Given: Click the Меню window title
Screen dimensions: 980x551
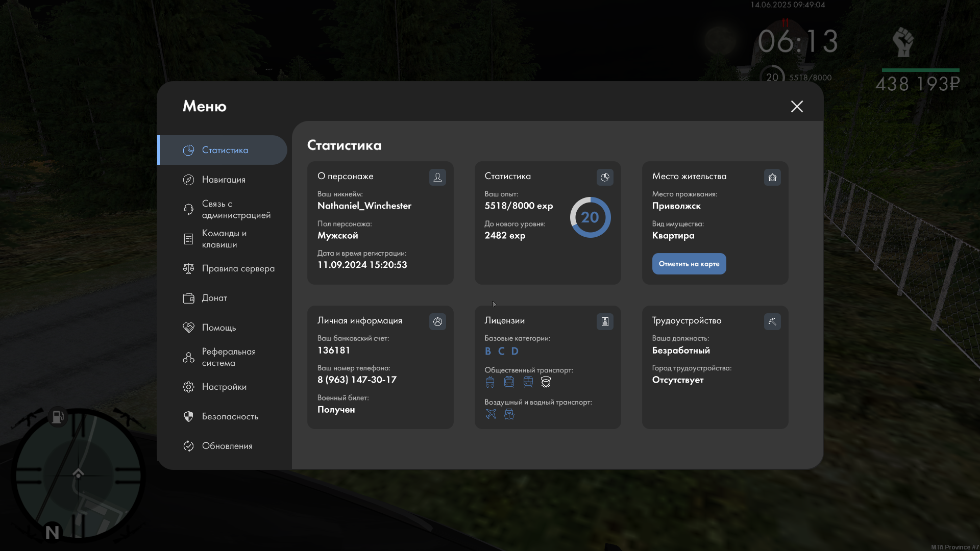Looking at the screenshot, I should (x=205, y=106).
